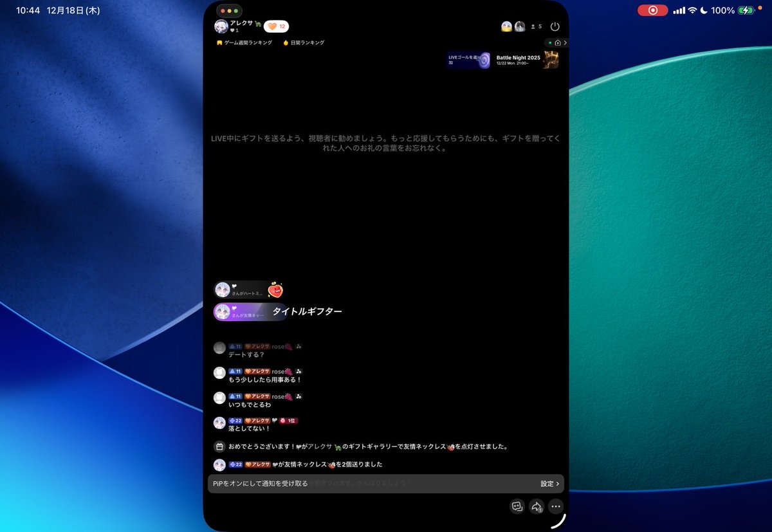Tap the heart gift sticker notification
772x532 pixels.
[x=275, y=291]
